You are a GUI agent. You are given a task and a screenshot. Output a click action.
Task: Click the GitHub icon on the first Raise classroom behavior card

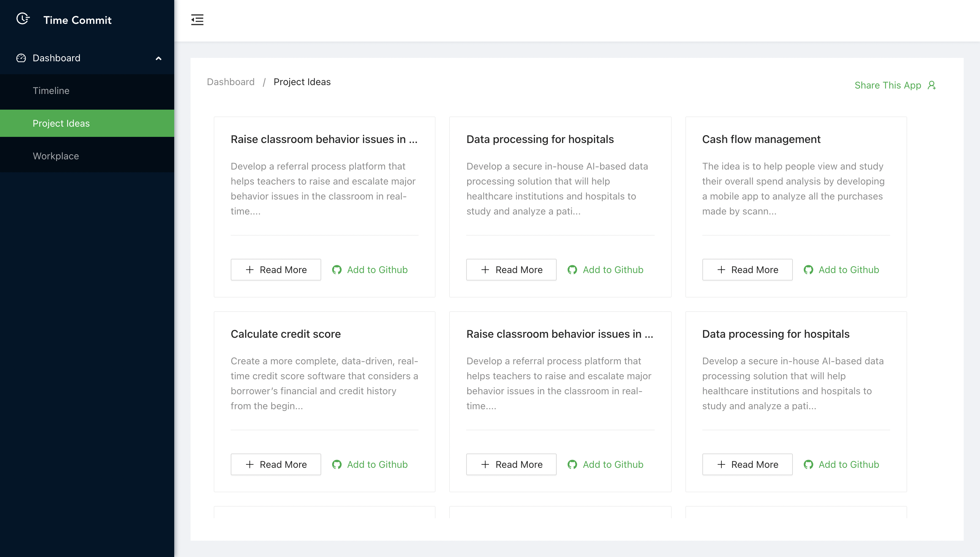[x=337, y=270]
